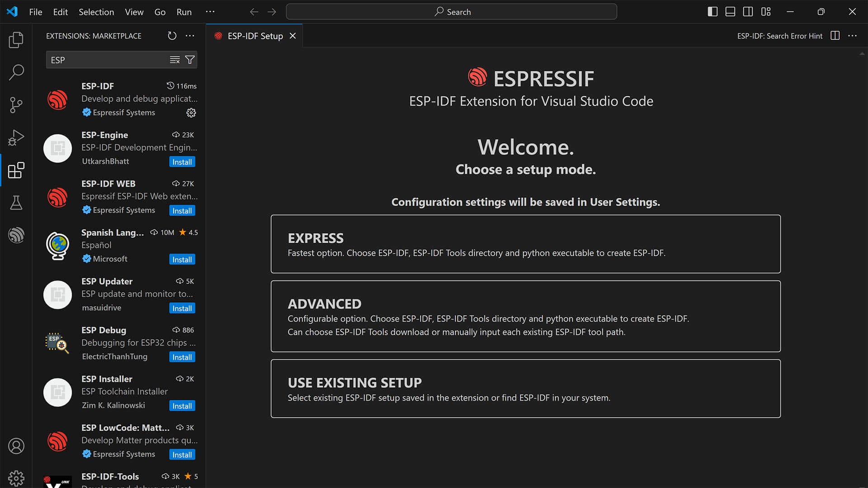Refresh the Extensions Marketplace list
Screen dimensions: 868x488
(x=172, y=36)
